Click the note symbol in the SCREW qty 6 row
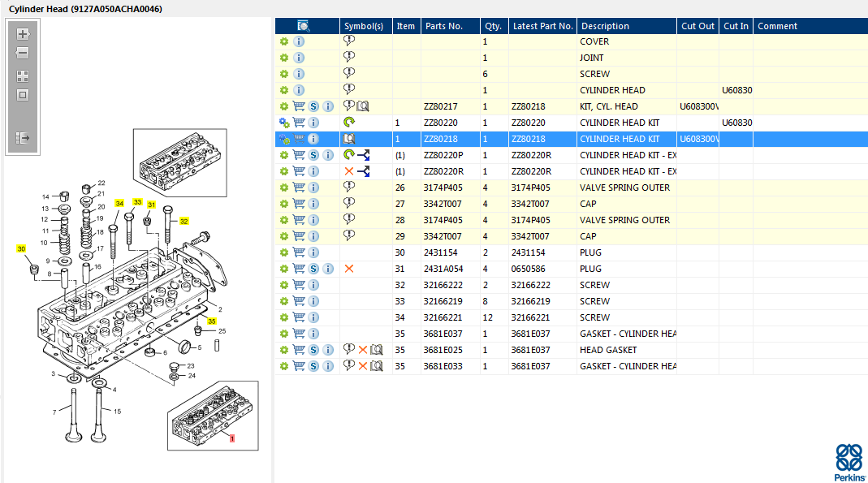 tap(349, 73)
